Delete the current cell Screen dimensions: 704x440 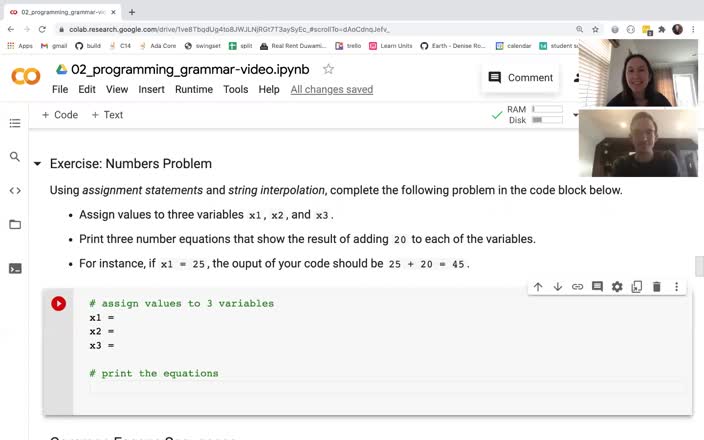(x=657, y=287)
